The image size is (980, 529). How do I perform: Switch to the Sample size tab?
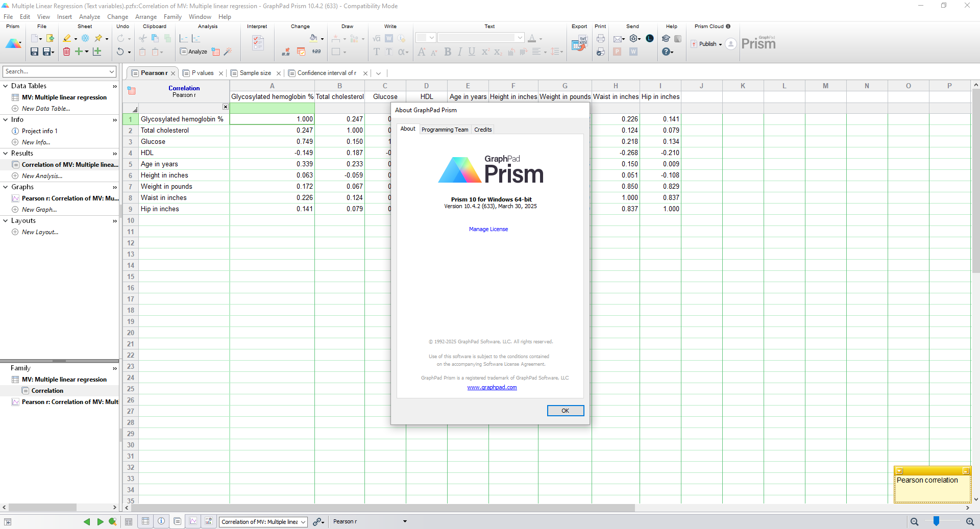(x=255, y=73)
